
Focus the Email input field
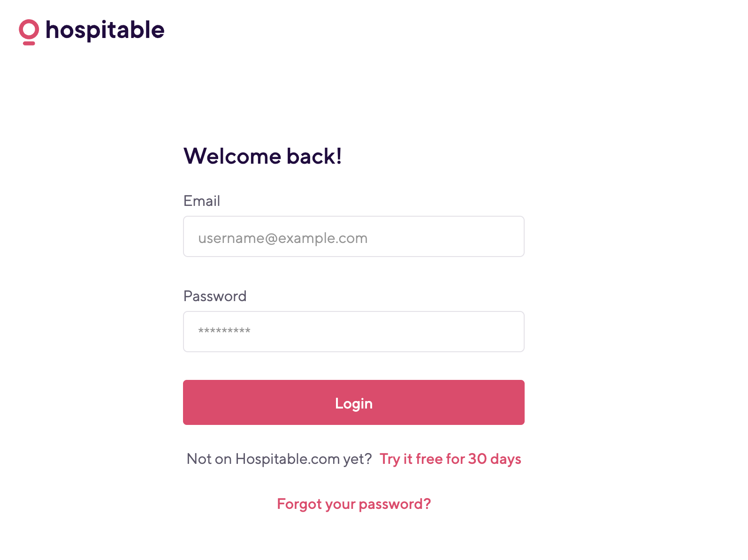click(354, 236)
